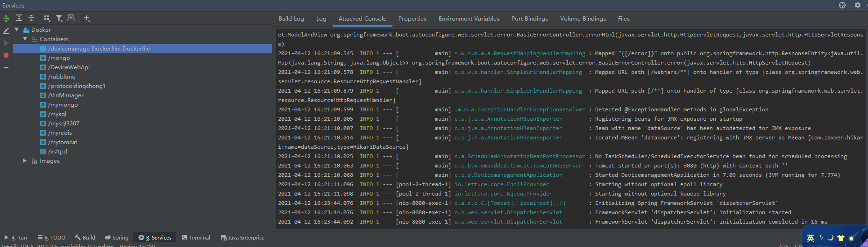Expand the Images tree node
This screenshot has width=868, height=247.
pos(25,160)
